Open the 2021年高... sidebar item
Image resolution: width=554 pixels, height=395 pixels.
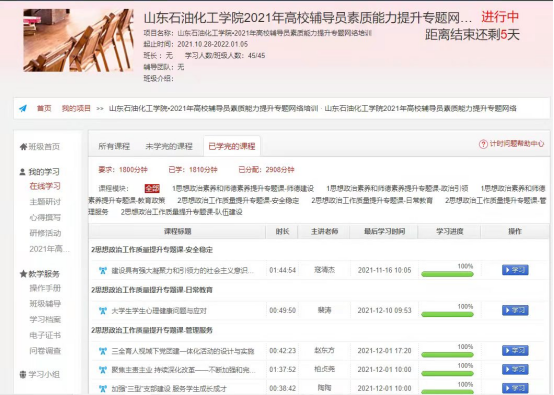[x=49, y=249]
